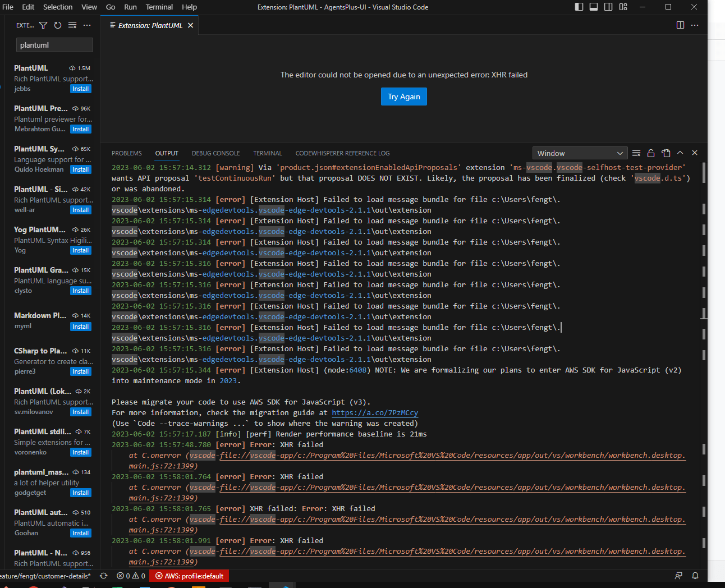Open output log in an editor
This screenshot has width=725, height=588.
(x=666, y=153)
